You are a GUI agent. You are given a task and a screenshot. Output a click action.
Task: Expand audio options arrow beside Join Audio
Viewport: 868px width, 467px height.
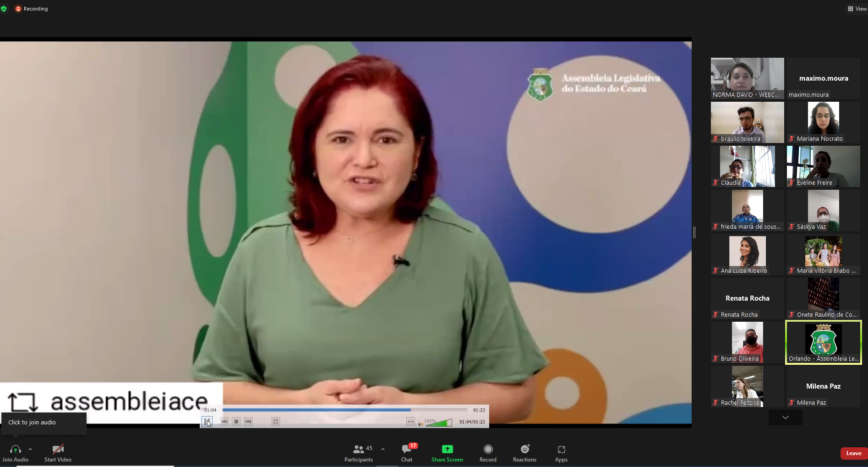click(30, 449)
